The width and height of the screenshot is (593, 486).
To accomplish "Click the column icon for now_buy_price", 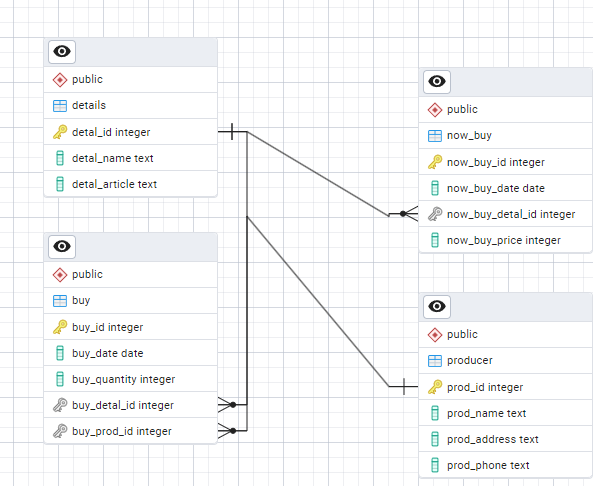I will point(435,240).
